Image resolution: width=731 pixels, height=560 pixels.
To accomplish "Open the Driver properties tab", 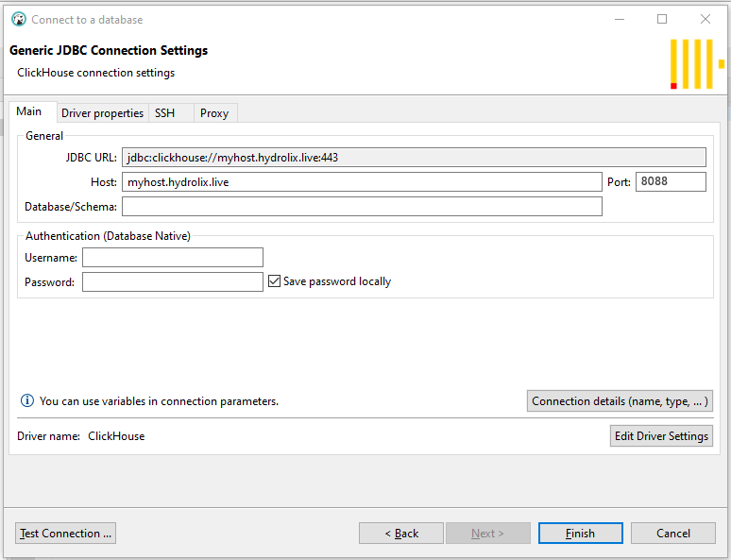I will (x=103, y=113).
